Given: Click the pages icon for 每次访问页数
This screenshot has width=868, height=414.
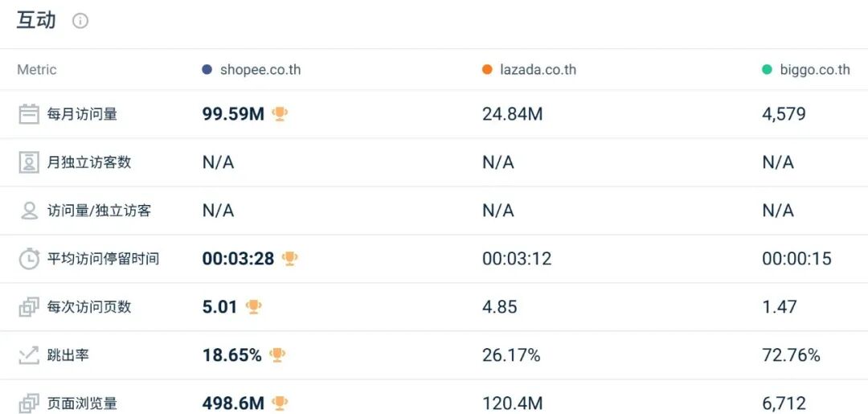Looking at the screenshot, I should (29, 306).
